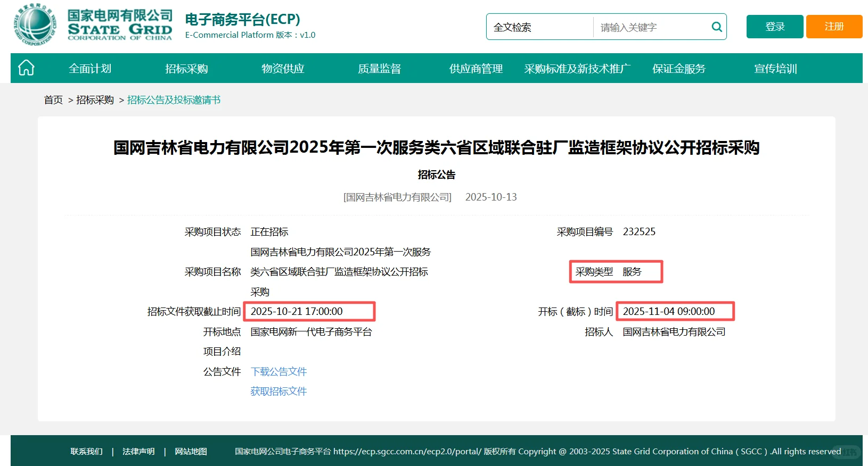
Task: Click 法律声明 in the footer
Action: coord(138,452)
